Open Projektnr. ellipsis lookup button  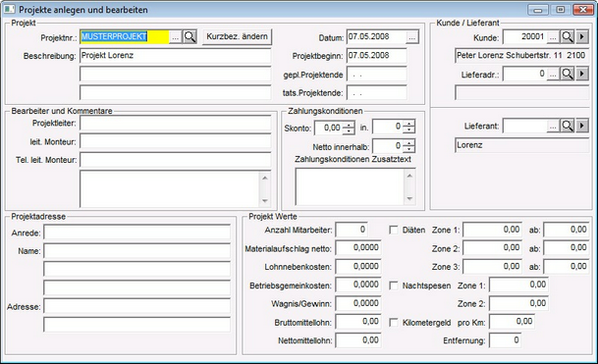[175, 37]
